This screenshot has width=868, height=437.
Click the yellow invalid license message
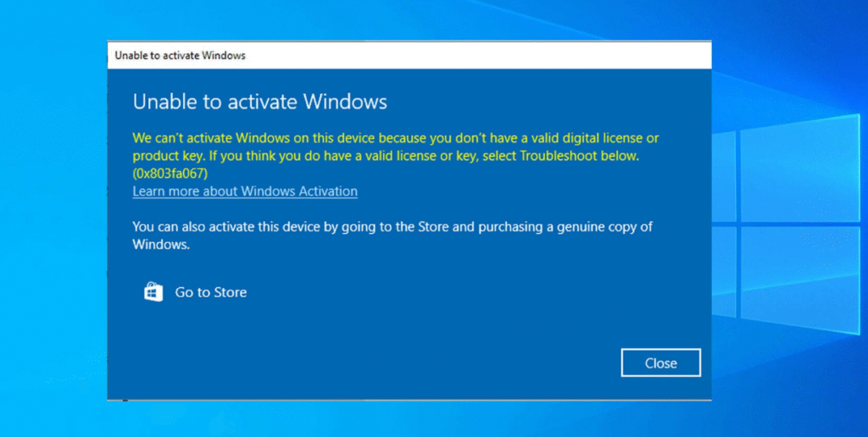(395, 156)
